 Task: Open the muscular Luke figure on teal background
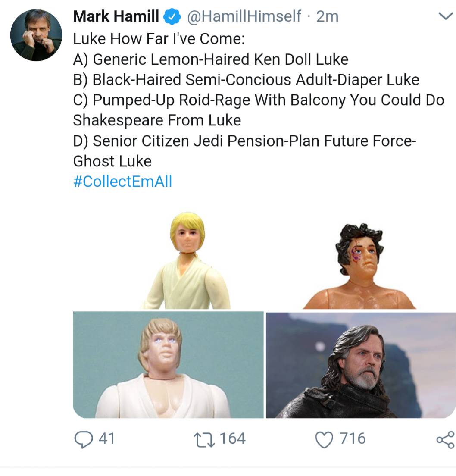click(168, 365)
